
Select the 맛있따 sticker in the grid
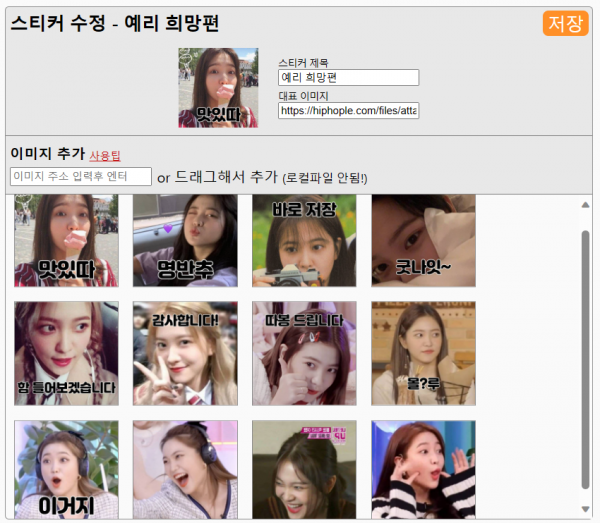(66, 241)
